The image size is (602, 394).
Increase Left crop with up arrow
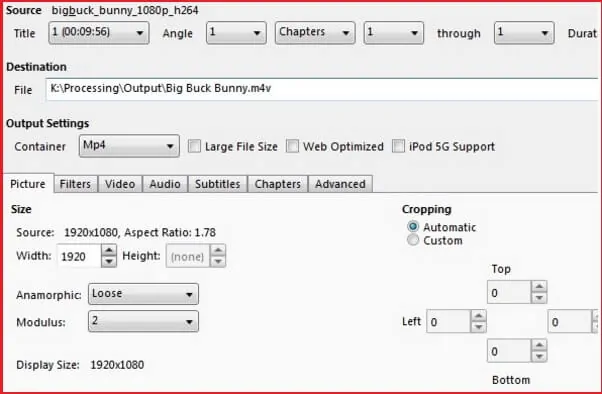[x=478, y=316]
